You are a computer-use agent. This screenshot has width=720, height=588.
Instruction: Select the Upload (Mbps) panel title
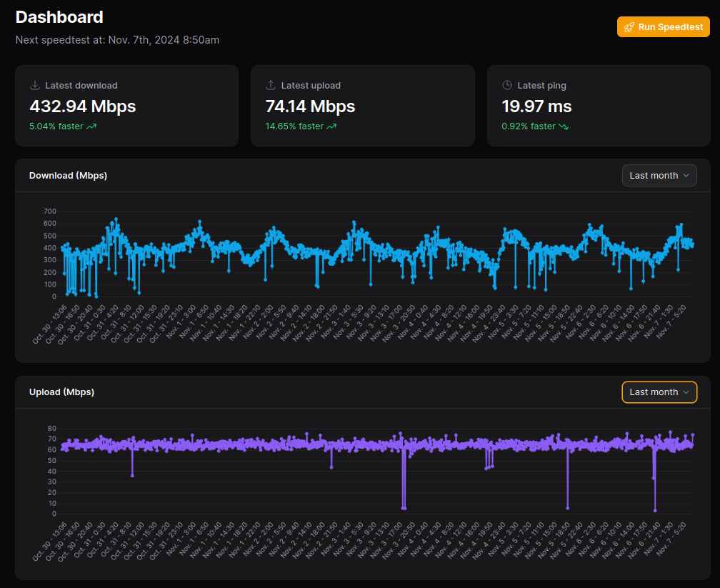click(x=62, y=392)
